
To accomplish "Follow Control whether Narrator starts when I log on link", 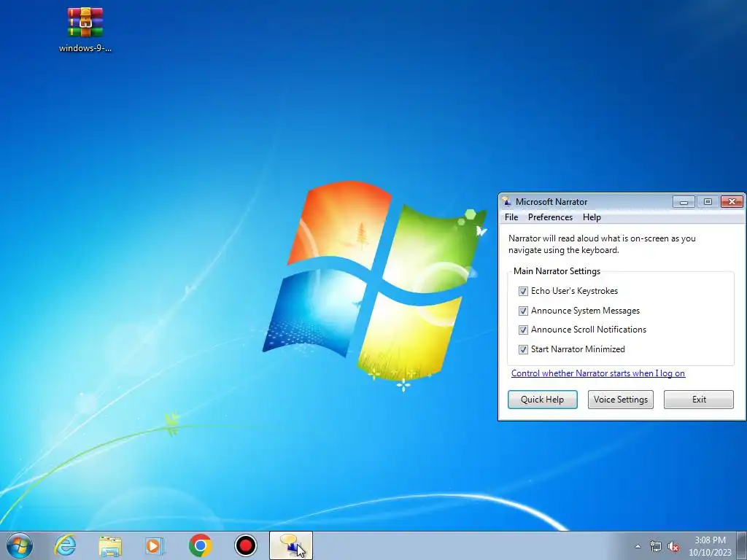I will [x=598, y=373].
